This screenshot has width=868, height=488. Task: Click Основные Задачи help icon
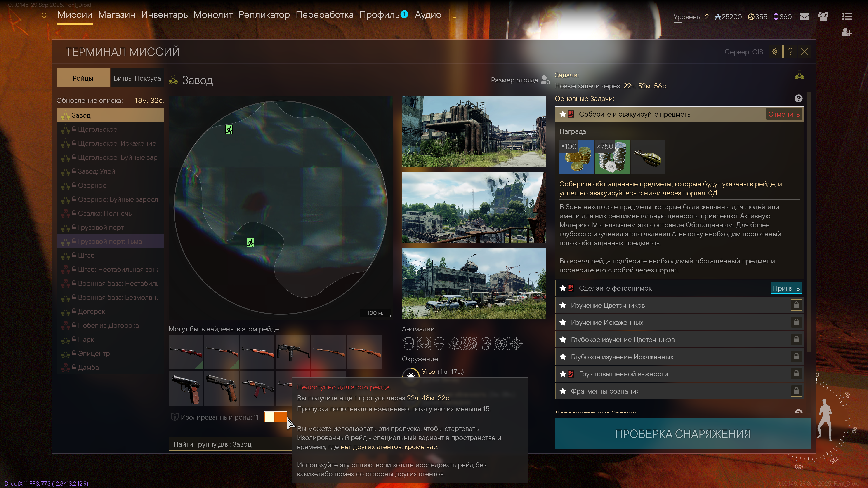click(x=798, y=98)
